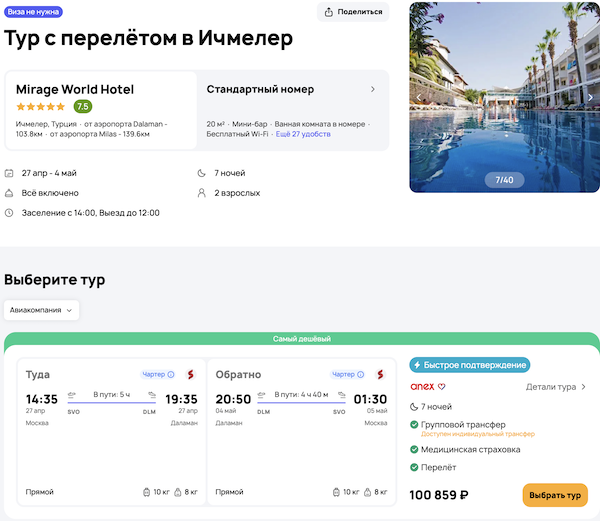600x521 pixels.
Task: Open Детали тура details
Action: [556, 387]
